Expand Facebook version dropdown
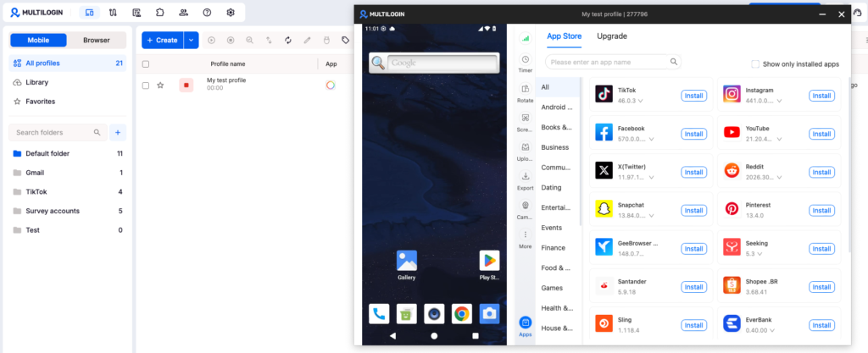868x353 pixels. (x=651, y=139)
